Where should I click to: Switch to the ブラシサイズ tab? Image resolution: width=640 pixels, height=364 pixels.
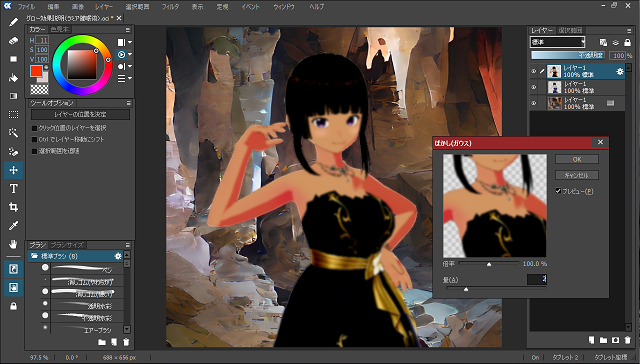tap(67, 245)
